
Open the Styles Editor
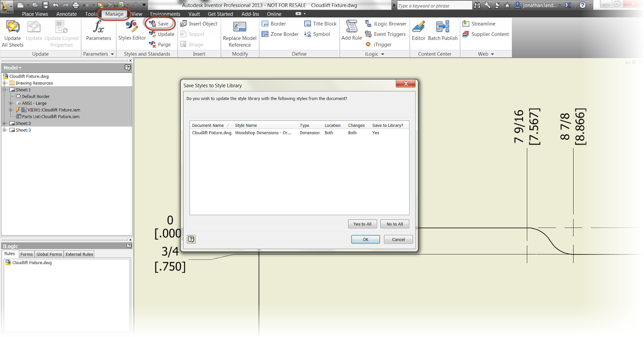132,31
